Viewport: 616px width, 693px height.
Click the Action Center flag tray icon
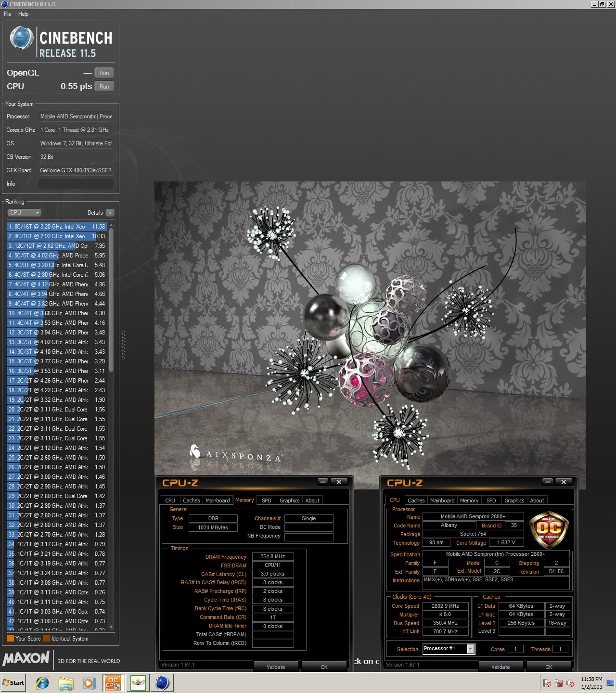tap(547, 683)
